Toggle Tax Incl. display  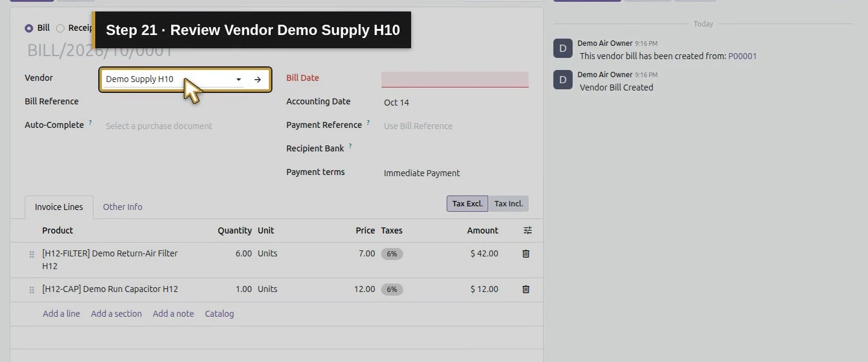click(x=509, y=204)
